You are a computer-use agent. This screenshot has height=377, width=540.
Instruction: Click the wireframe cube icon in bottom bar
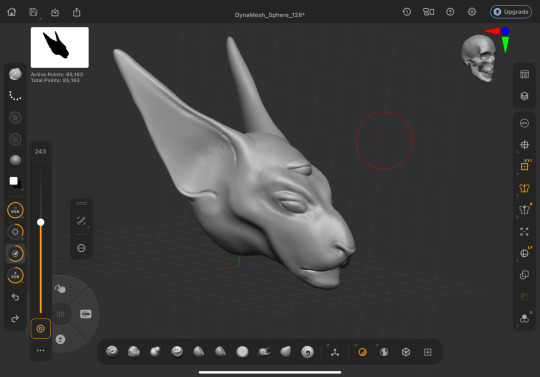pyautogui.click(x=406, y=352)
